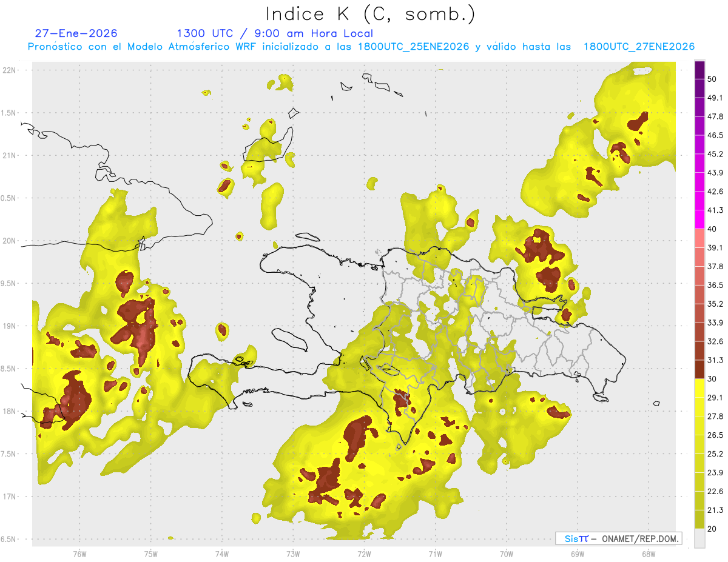This screenshot has width=728, height=562.
Task: Click the colorbar value label 35.2
Action: pos(715,304)
